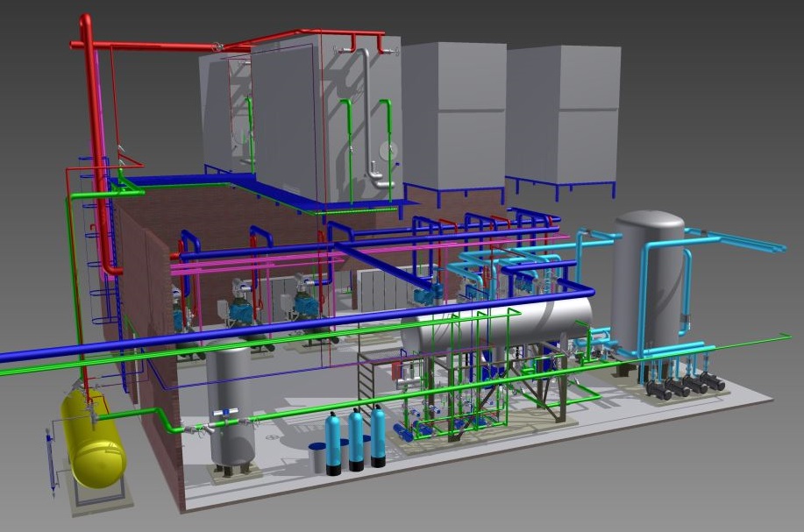804x532 pixels.
Task: Click the white curved duct on tower
Action: coord(366,114)
